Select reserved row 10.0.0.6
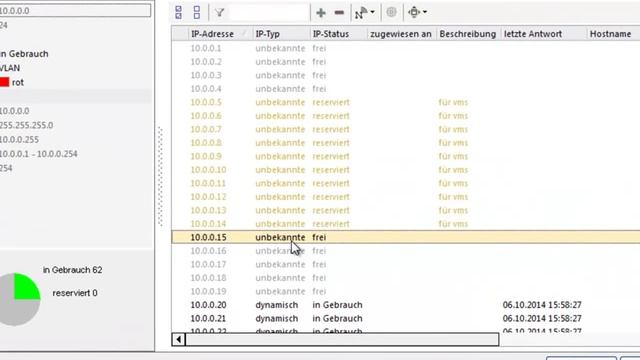640x360 pixels. tap(406, 116)
